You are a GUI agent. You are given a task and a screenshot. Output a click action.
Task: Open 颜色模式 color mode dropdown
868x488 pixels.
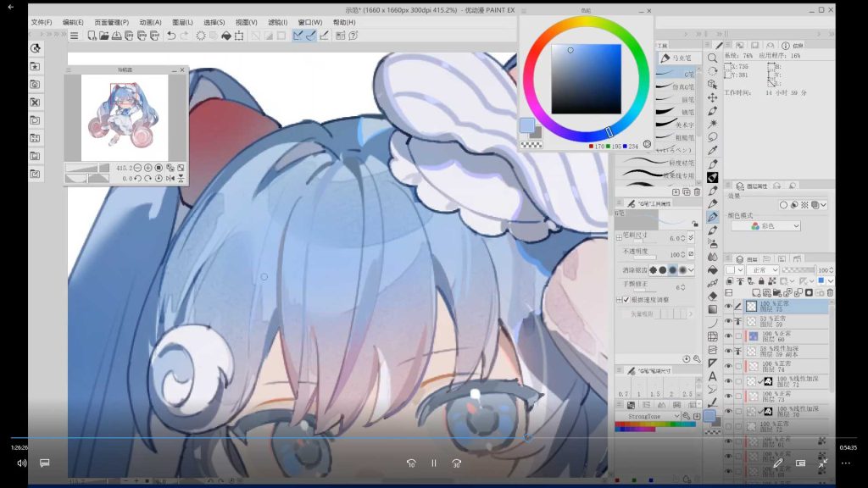[x=766, y=225]
